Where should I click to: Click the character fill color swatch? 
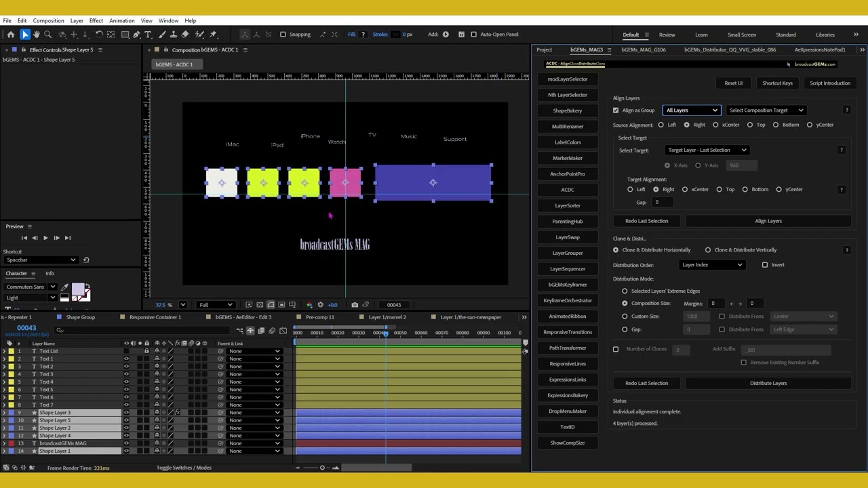point(77,290)
